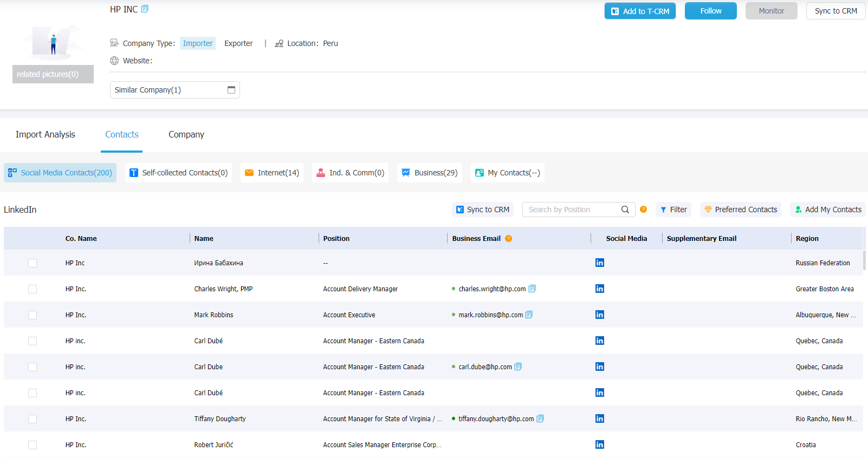This screenshot has height=458, width=868.
Task: Click top Sync to CRM button
Action: 836,11
